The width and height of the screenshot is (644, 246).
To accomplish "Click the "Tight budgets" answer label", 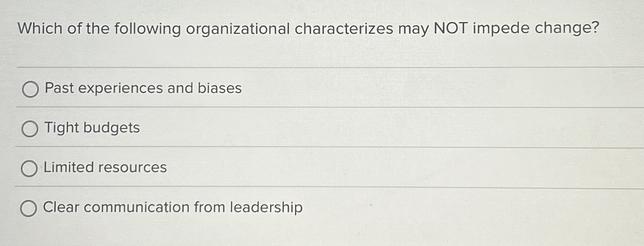I will pyautogui.click(x=92, y=128).
